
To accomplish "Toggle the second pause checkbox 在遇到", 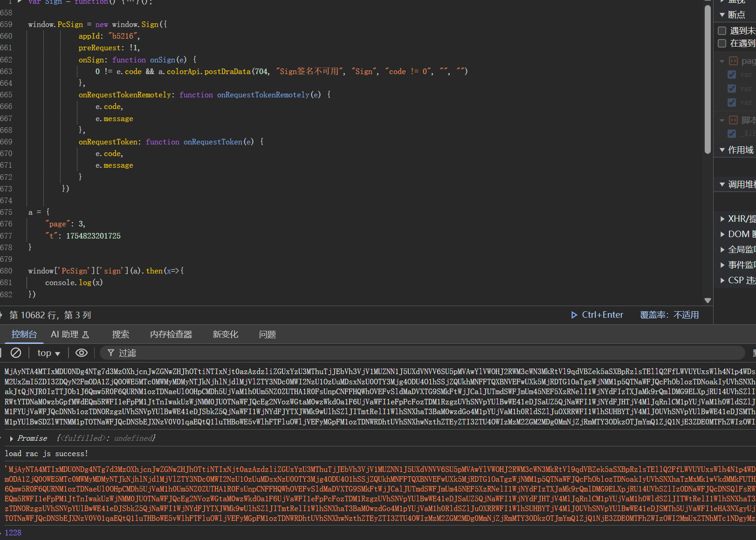I will coord(722,43).
